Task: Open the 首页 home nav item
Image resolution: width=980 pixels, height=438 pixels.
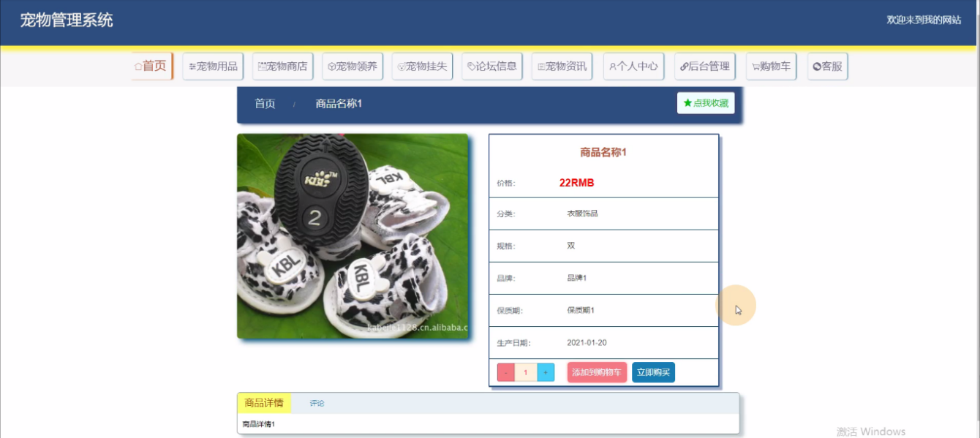Action: tap(151, 66)
